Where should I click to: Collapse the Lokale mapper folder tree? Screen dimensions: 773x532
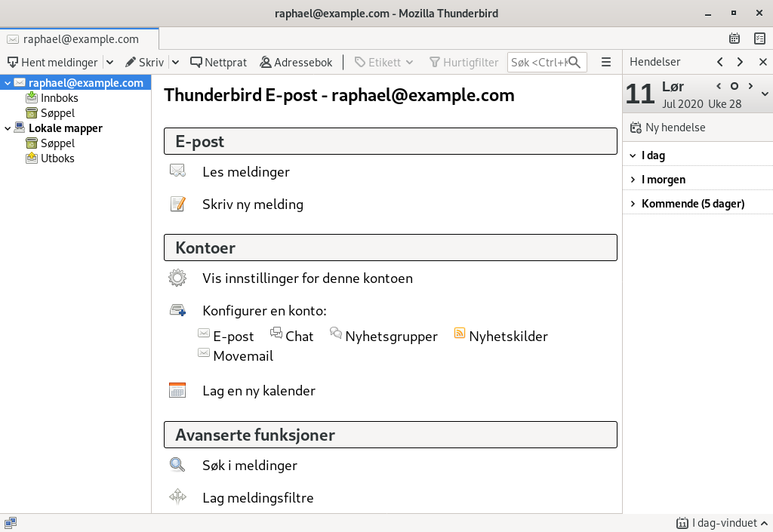click(8, 128)
